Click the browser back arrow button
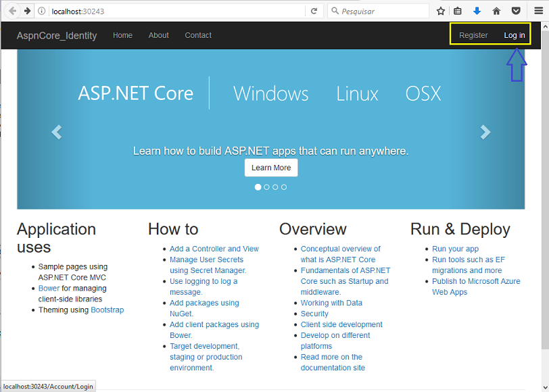 pyautogui.click(x=12, y=11)
